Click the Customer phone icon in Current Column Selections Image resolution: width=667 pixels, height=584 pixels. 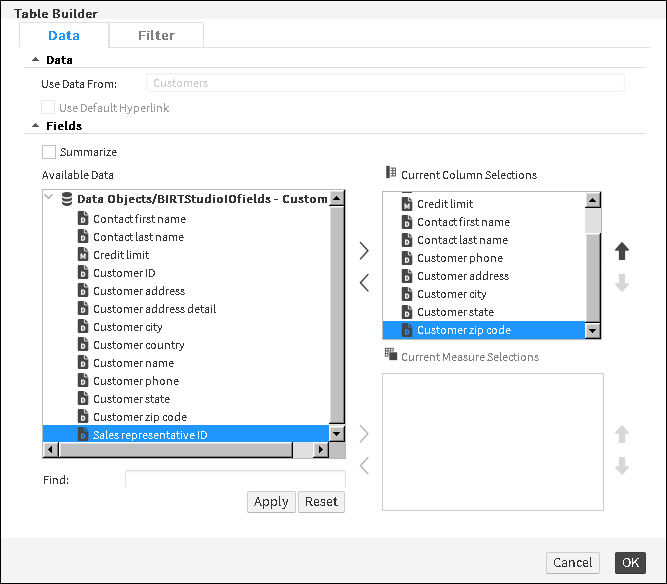point(407,258)
